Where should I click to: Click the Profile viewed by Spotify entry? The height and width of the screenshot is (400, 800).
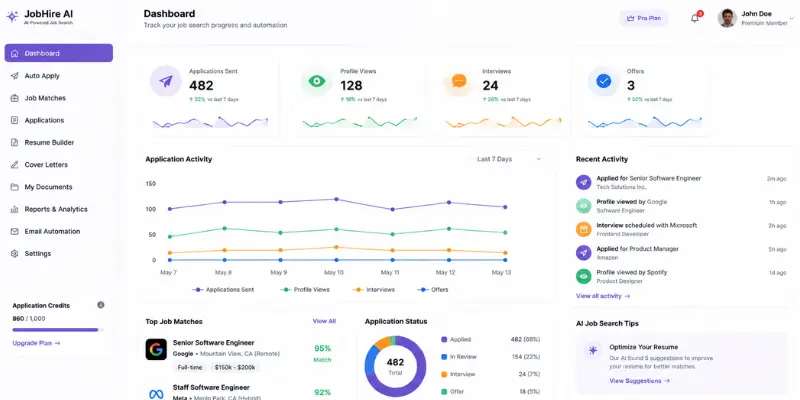pos(681,276)
